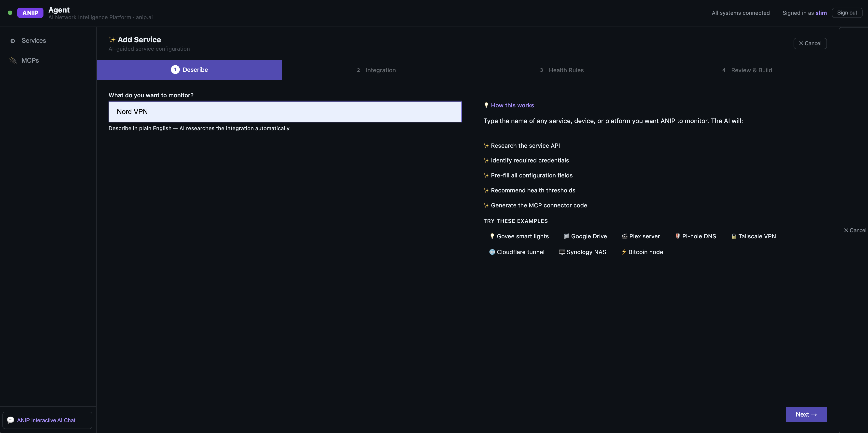Choose the Pi-hole DNS example
Image resolution: width=868 pixels, height=433 pixels.
point(696,236)
